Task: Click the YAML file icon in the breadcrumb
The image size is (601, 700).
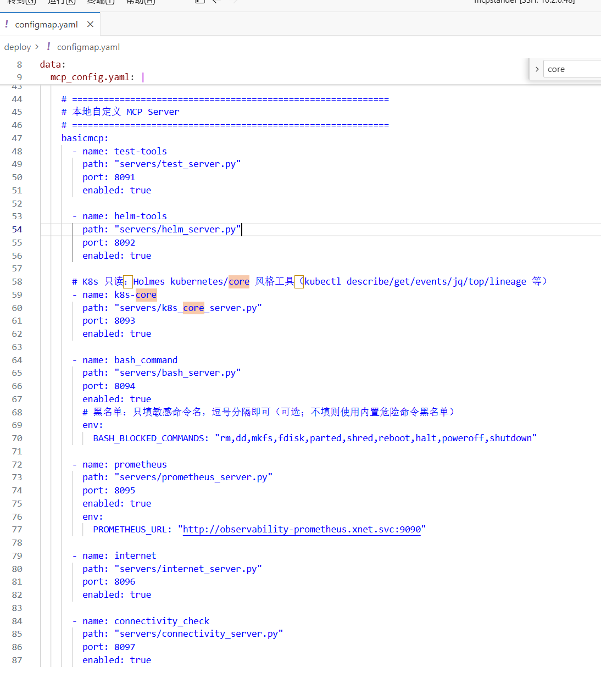Action: pyautogui.click(x=48, y=47)
